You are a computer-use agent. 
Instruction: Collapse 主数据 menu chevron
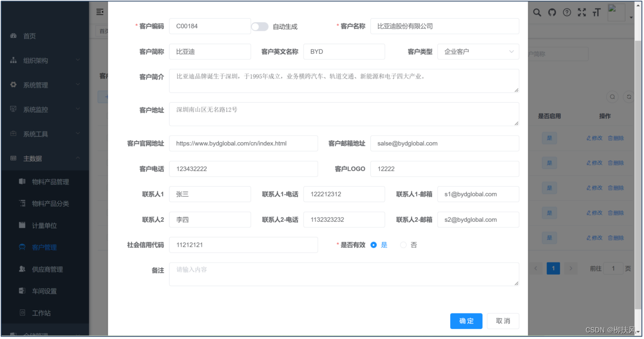78,158
